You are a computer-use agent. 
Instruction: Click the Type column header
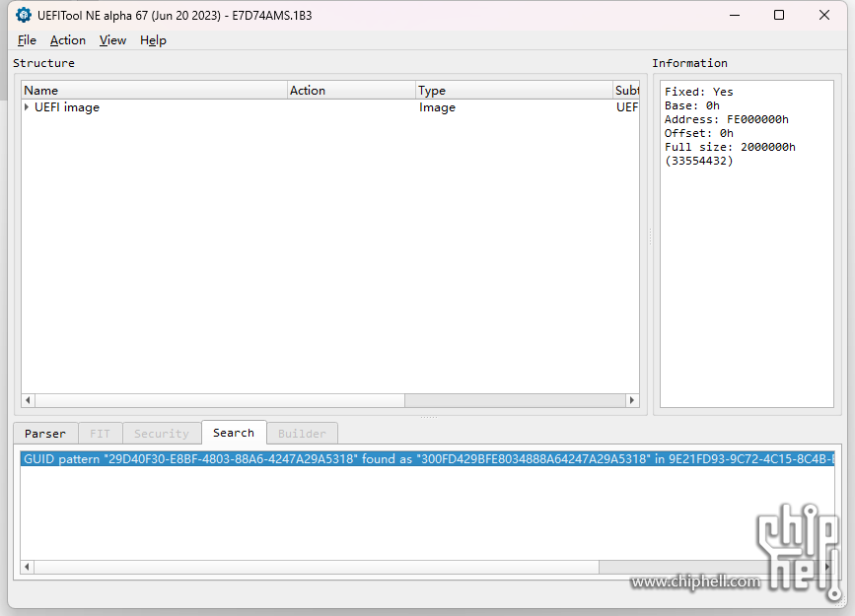click(x=514, y=91)
